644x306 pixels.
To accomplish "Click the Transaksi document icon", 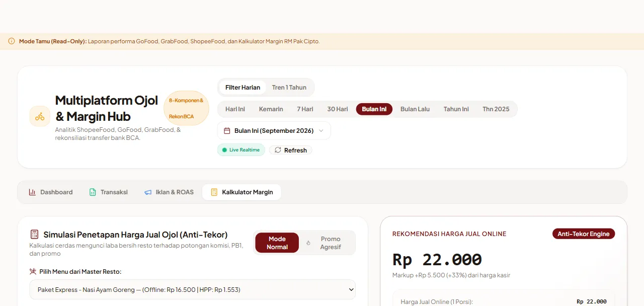I will point(93,192).
